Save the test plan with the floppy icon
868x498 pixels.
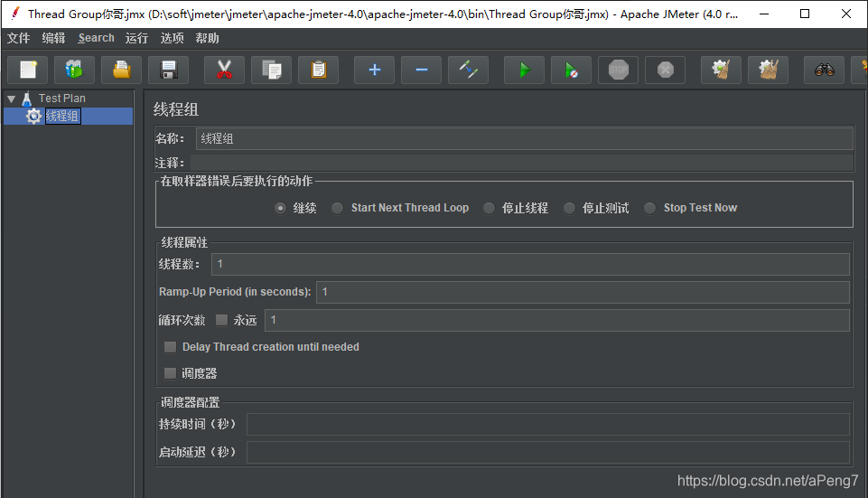click(x=168, y=70)
